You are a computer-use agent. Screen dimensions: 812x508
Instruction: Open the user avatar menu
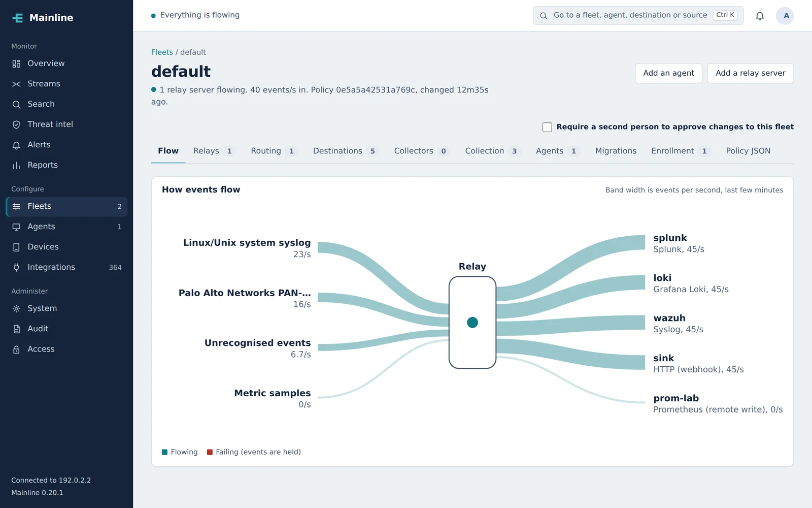[x=785, y=16]
